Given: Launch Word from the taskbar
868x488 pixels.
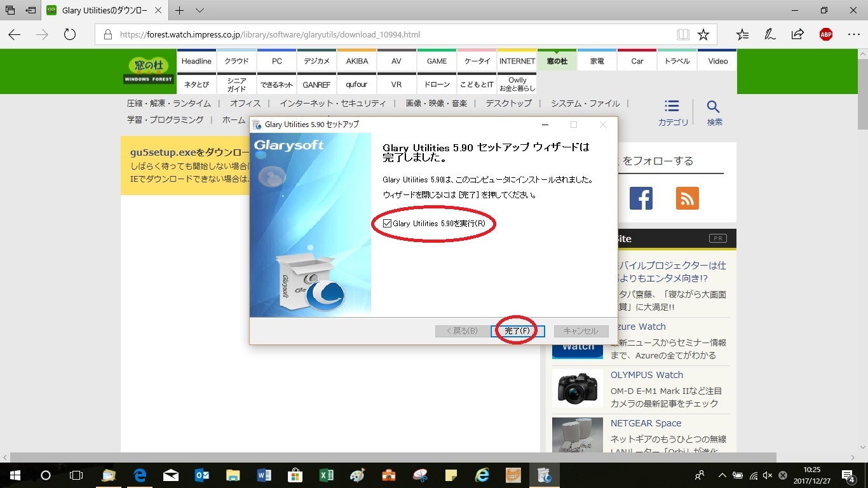Looking at the screenshot, I should 264,475.
